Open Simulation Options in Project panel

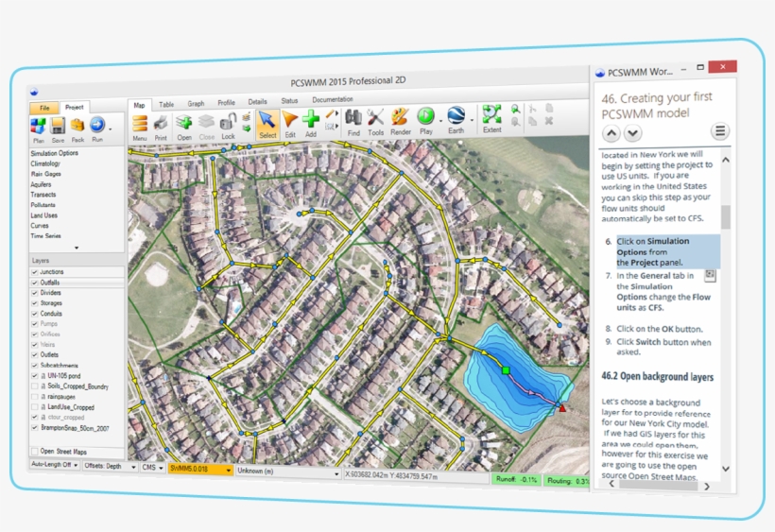click(x=55, y=153)
